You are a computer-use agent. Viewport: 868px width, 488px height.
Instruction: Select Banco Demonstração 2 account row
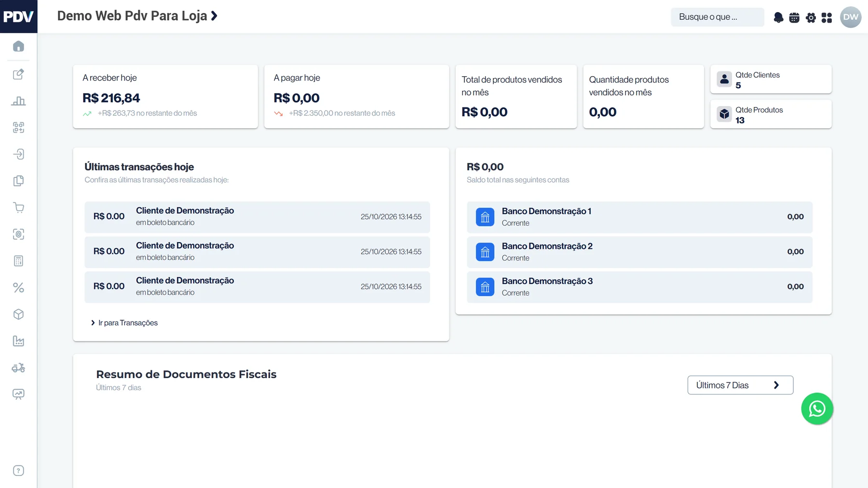click(x=639, y=252)
